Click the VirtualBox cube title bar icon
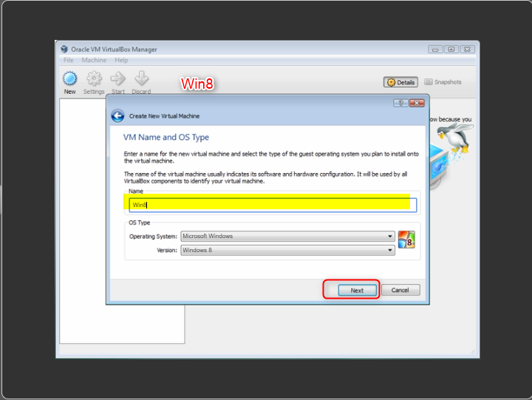This screenshot has height=400, width=532. pyautogui.click(x=64, y=50)
